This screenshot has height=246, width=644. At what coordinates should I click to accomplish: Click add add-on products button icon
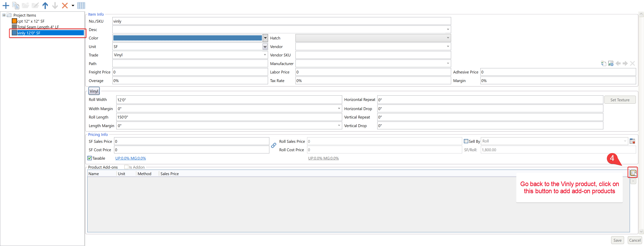point(633,173)
